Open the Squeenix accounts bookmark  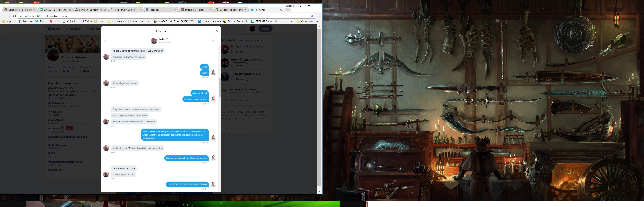click(140, 21)
